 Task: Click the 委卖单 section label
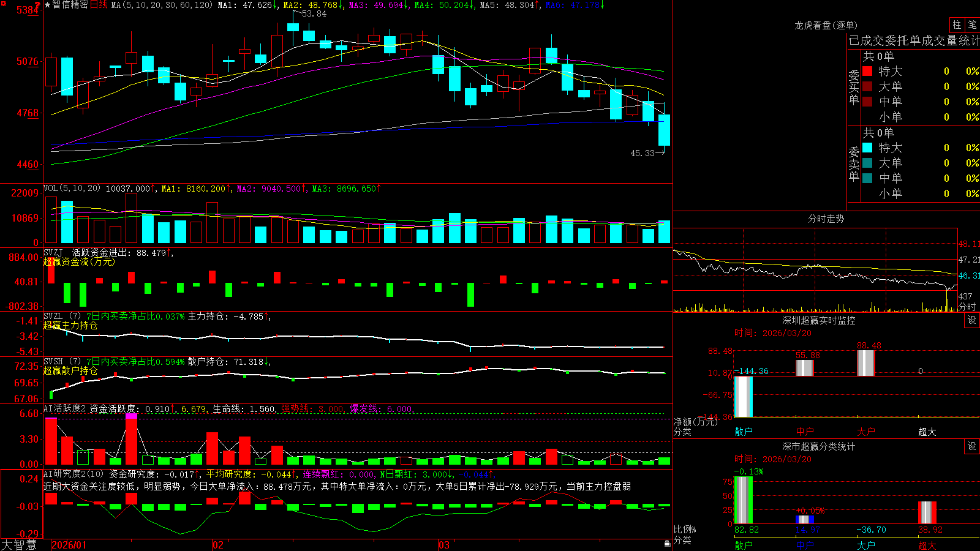click(x=854, y=164)
